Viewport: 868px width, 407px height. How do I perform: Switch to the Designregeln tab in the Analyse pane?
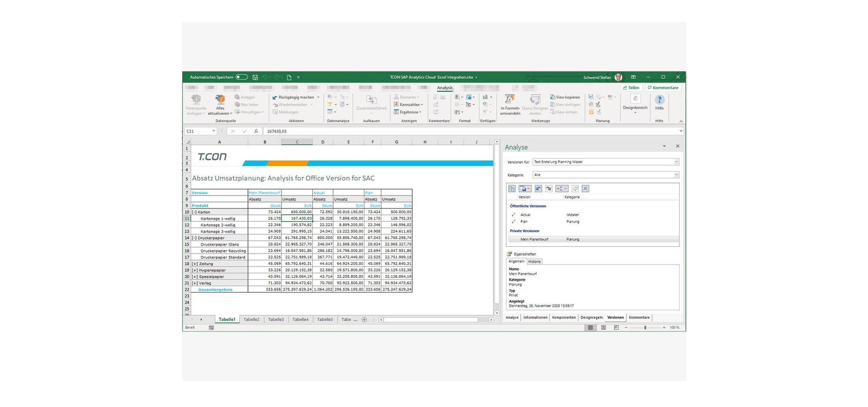(592, 317)
